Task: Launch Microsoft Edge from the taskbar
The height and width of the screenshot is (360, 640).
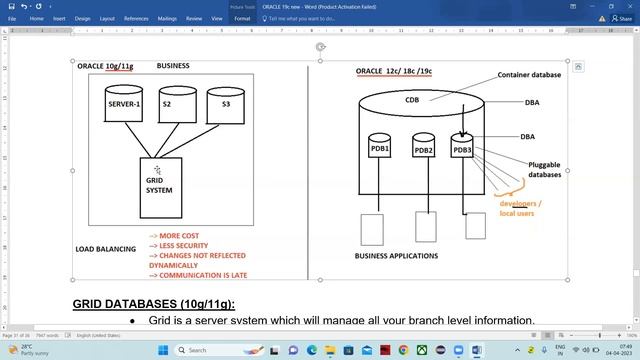Action: pos(312,350)
